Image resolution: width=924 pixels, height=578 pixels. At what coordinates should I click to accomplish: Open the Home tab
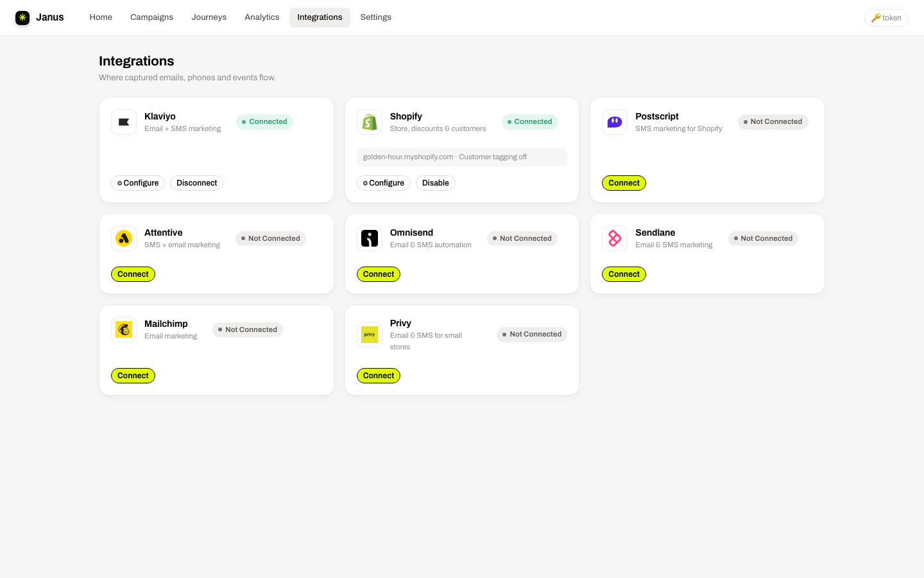pyautogui.click(x=101, y=17)
